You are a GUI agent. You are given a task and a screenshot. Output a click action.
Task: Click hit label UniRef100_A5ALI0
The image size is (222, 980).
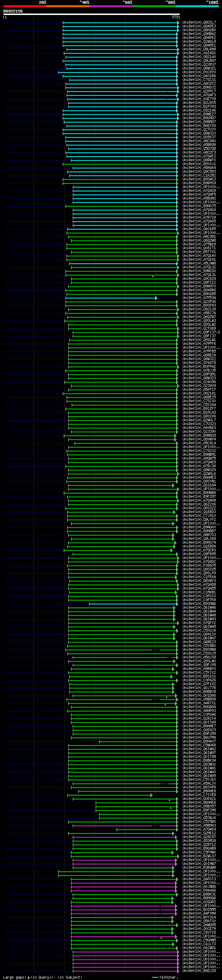click(x=199, y=783)
